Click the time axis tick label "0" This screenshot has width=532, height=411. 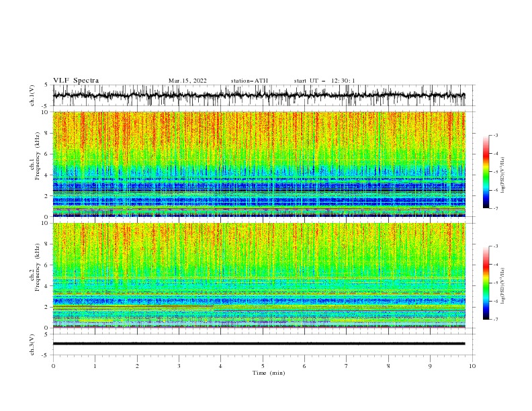tap(53, 366)
